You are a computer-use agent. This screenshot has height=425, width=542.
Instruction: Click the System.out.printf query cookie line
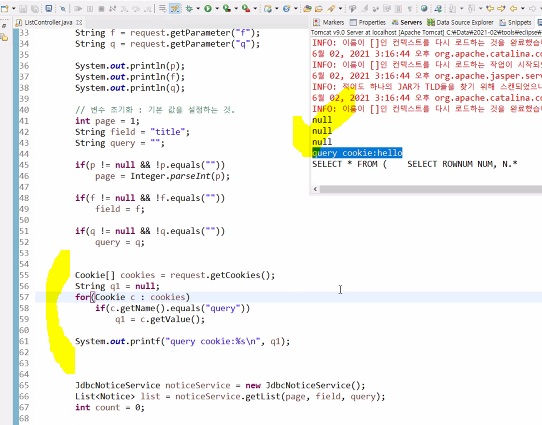(183, 341)
